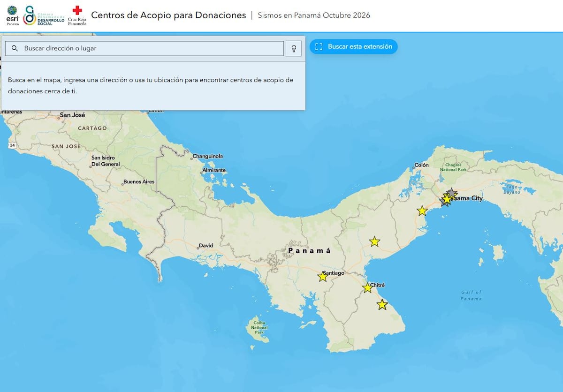Click the Esri Panamá logo

[12, 15]
